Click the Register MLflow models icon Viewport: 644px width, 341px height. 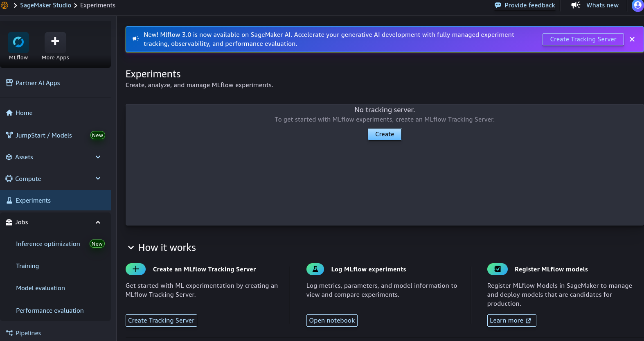[498, 269]
